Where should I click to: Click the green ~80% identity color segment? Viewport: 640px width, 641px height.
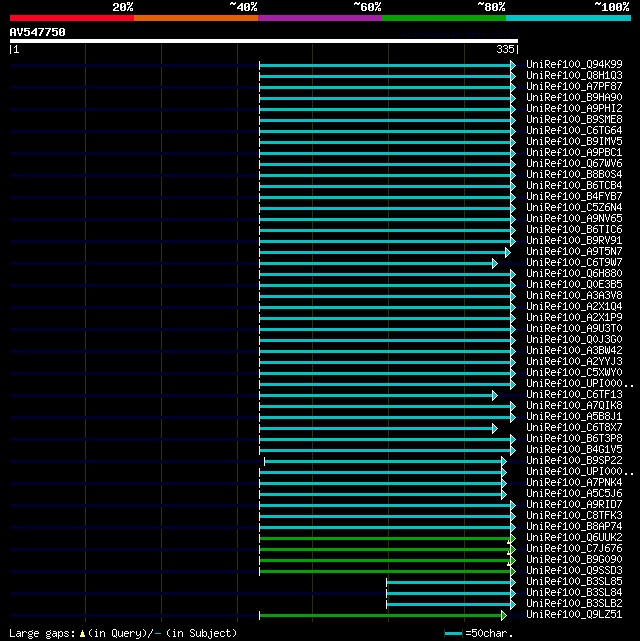tap(444, 18)
